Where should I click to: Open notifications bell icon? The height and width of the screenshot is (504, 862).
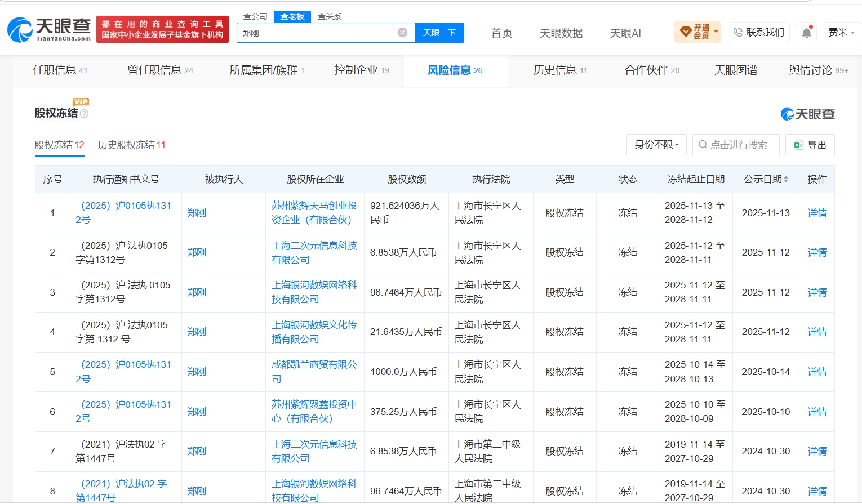pyautogui.click(x=806, y=33)
